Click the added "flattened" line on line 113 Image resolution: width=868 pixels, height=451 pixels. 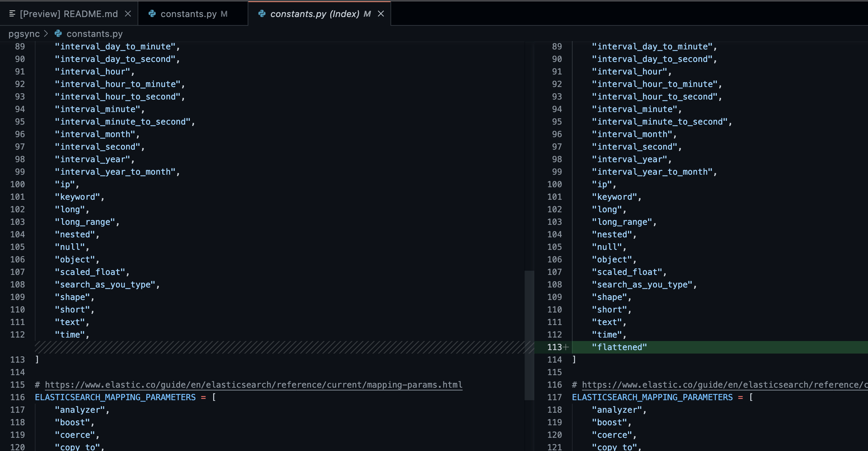[619, 347]
